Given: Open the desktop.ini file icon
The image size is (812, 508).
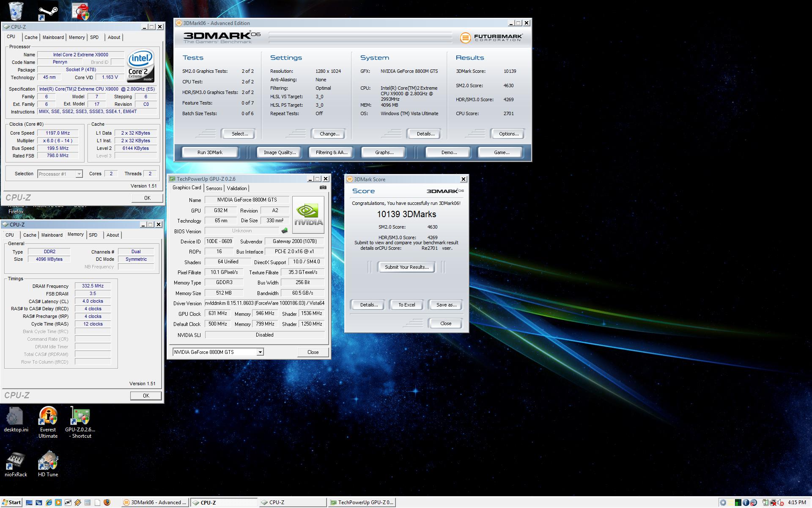Looking at the screenshot, I should [16, 420].
